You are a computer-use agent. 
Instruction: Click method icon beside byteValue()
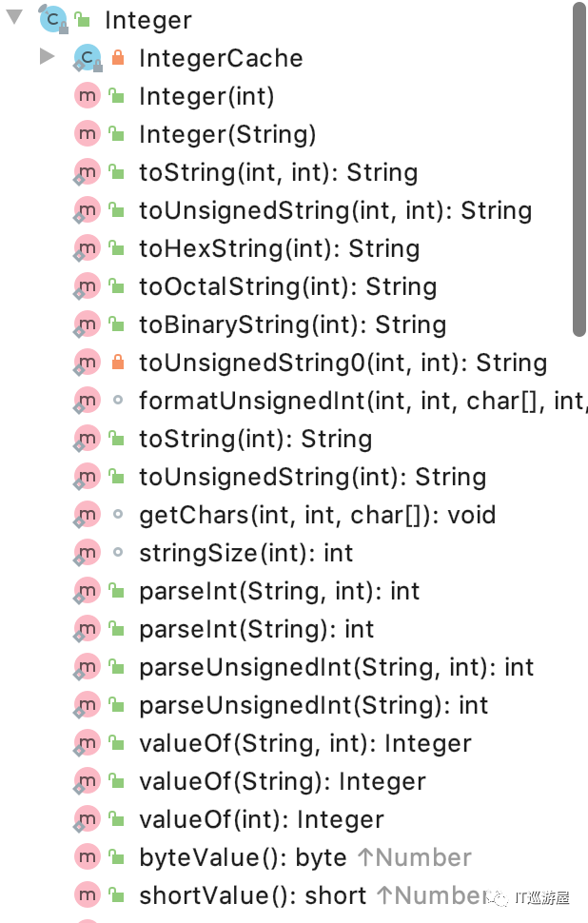tap(88, 857)
